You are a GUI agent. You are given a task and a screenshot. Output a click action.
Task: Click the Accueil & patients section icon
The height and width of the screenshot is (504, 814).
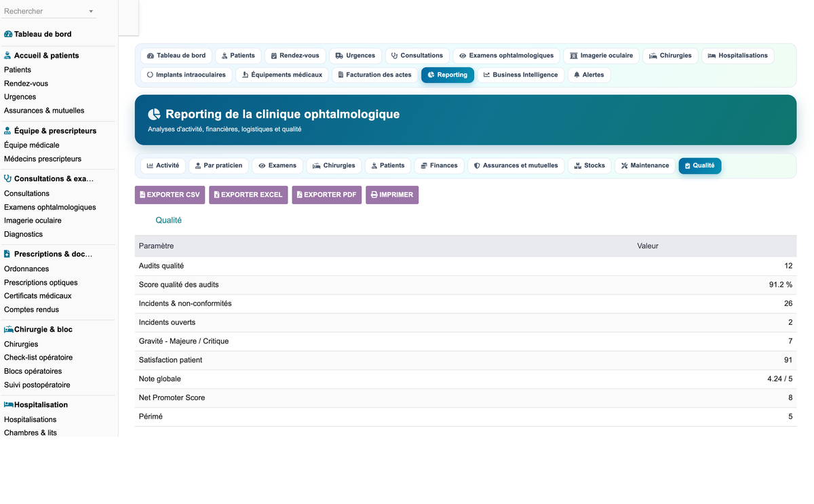coord(7,56)
